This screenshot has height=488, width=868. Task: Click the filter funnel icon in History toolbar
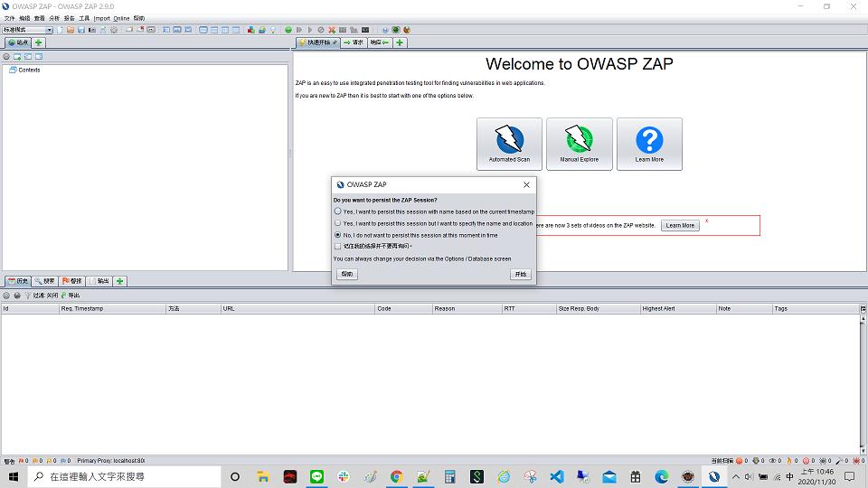[x=28, y=296]
